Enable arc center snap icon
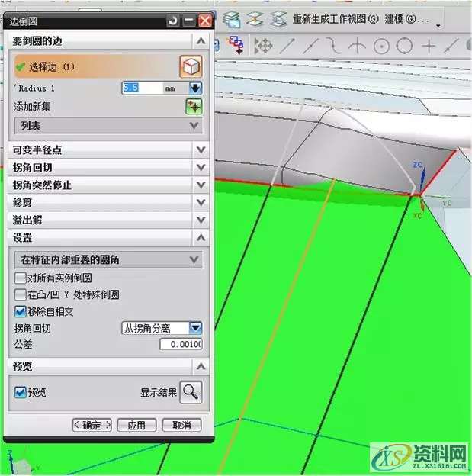 [381, 46]
